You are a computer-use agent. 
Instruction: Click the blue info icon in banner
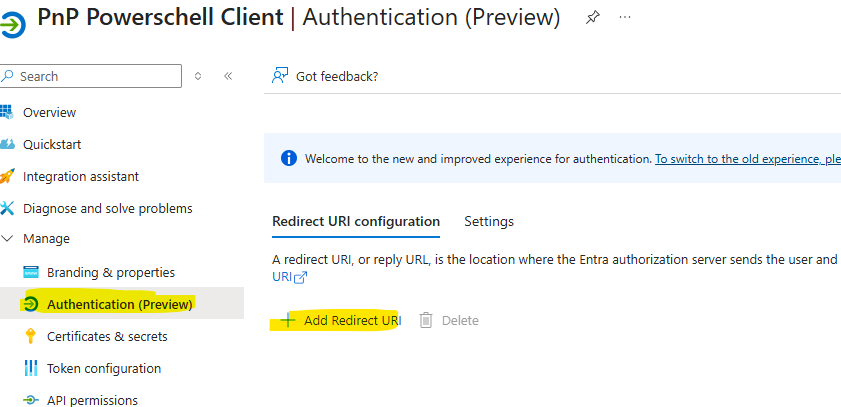tap(289, 158)
